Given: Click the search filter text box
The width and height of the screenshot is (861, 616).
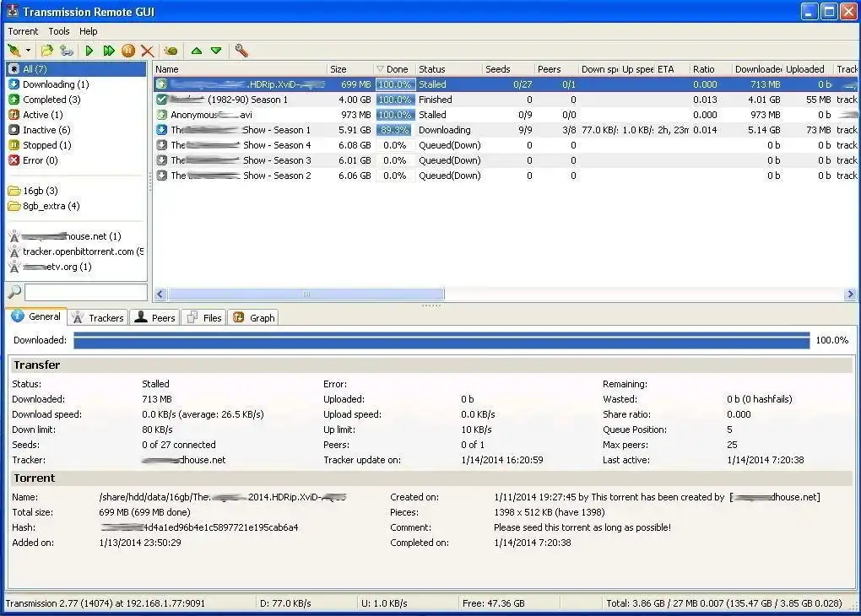Looking at the screenshot, I should (x=85, y=292).
